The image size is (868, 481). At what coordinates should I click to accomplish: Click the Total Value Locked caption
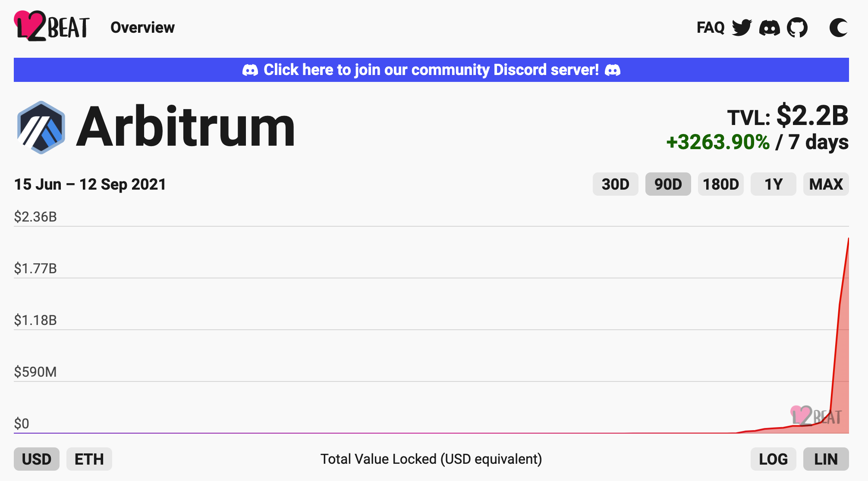click(431, 459)
